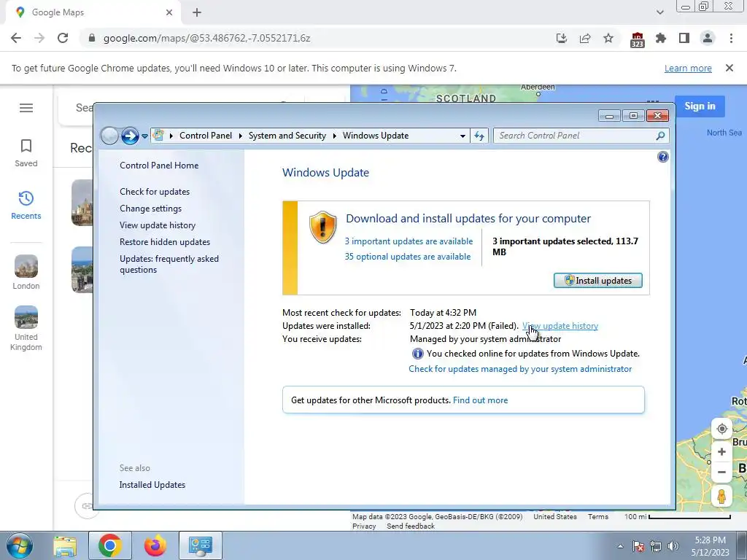This screenshot has height=560, width=747.
Task: Open Chrome extensions puzzle icon
Action: pyautogui.click(x=661, y=38)
